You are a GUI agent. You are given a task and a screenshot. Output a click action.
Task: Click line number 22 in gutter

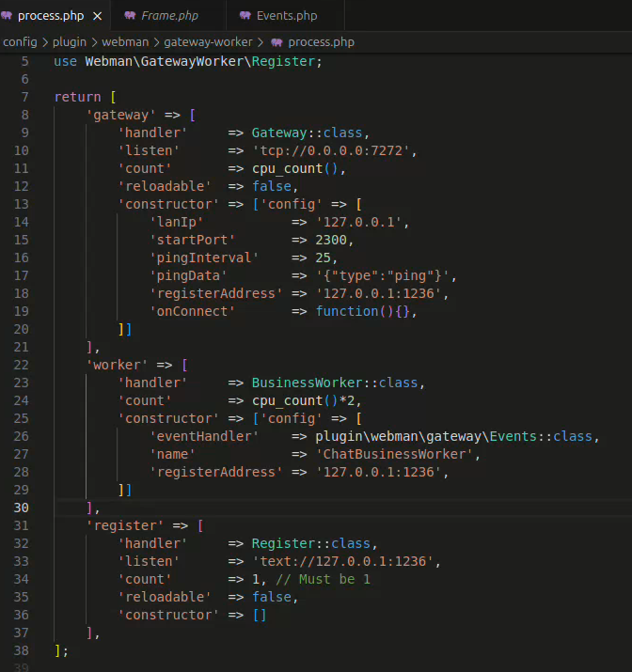21,365
